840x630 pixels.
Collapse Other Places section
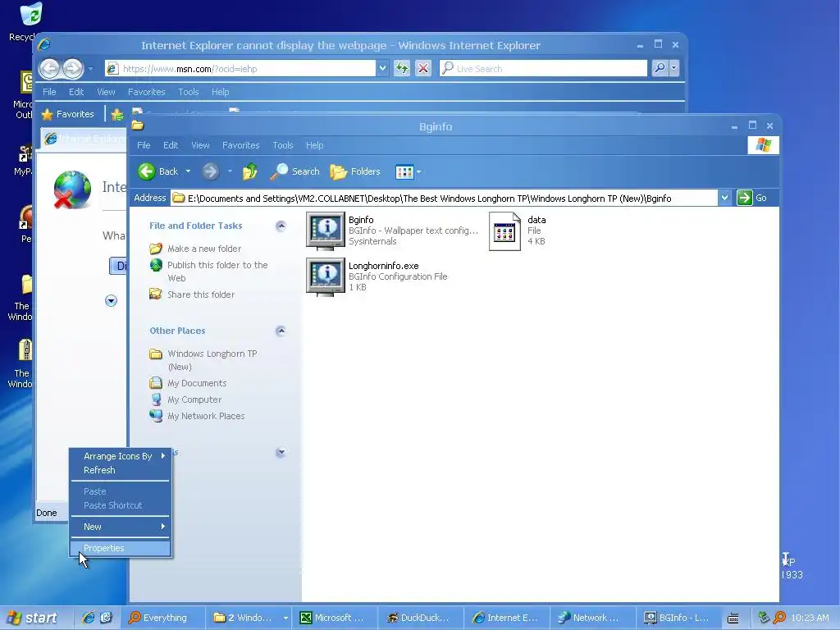click(281, 331)
